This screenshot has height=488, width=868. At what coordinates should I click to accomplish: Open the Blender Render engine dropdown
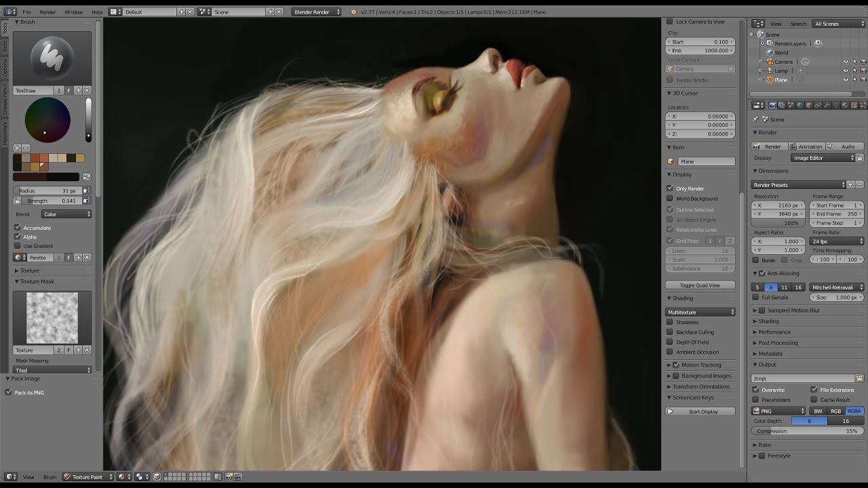[317, 12]
